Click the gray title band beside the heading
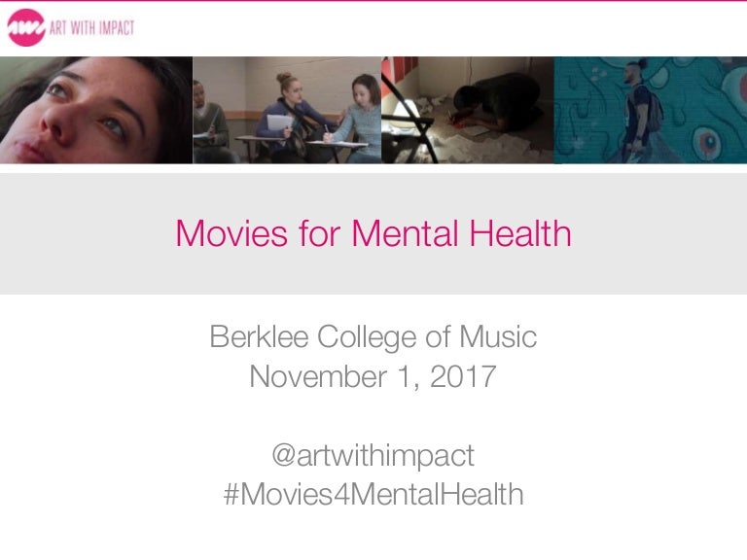747x560 pixels. pyautogui.click(x=86, y=233)
